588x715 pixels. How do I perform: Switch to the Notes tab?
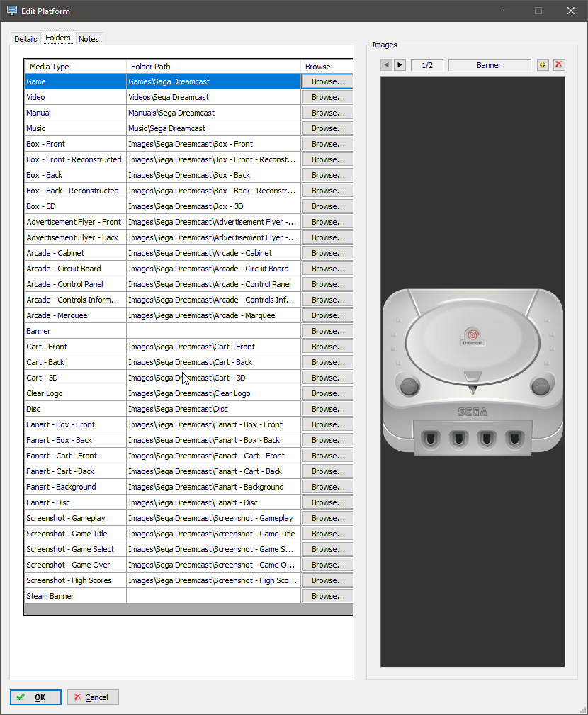89,39
